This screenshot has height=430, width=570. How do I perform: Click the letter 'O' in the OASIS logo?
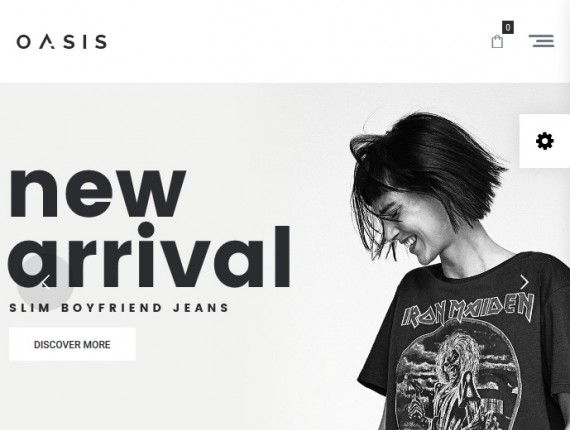pyautogui.click(x=24, y=42)
